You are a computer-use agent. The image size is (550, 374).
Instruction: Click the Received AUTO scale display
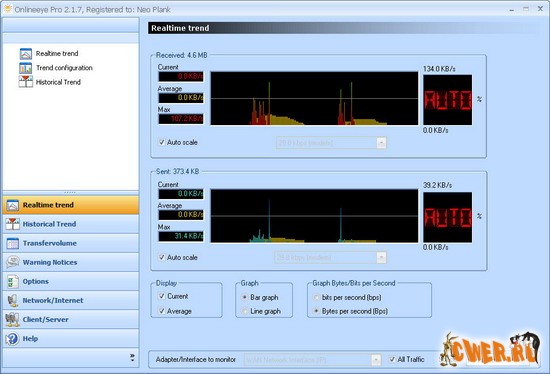pyautogui.click(x=447, y=100)
